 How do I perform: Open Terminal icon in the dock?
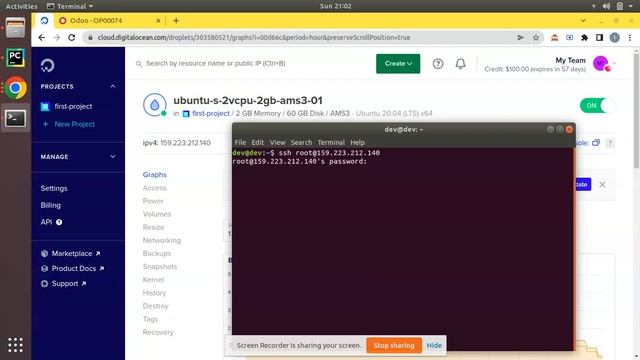[x=15, y=118]
